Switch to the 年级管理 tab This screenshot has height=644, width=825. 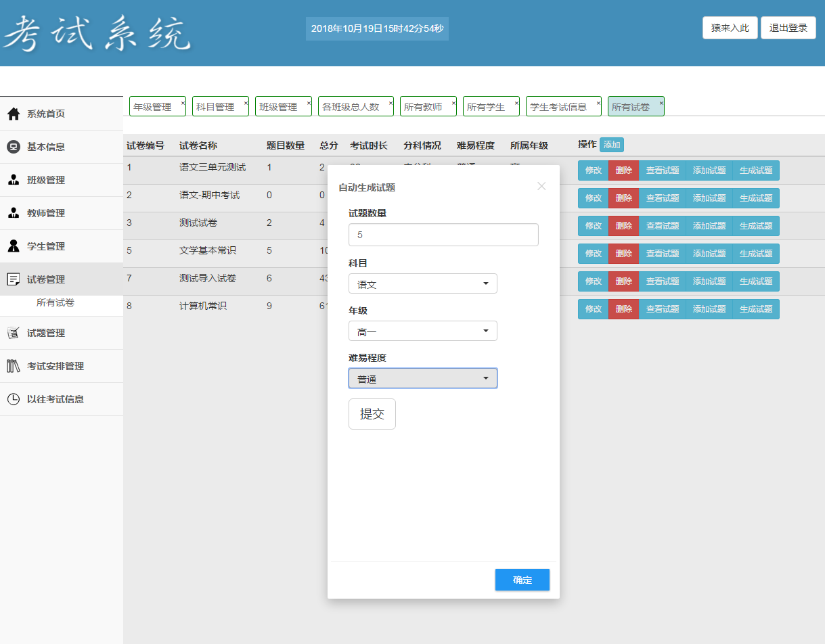tap(153, 107)
